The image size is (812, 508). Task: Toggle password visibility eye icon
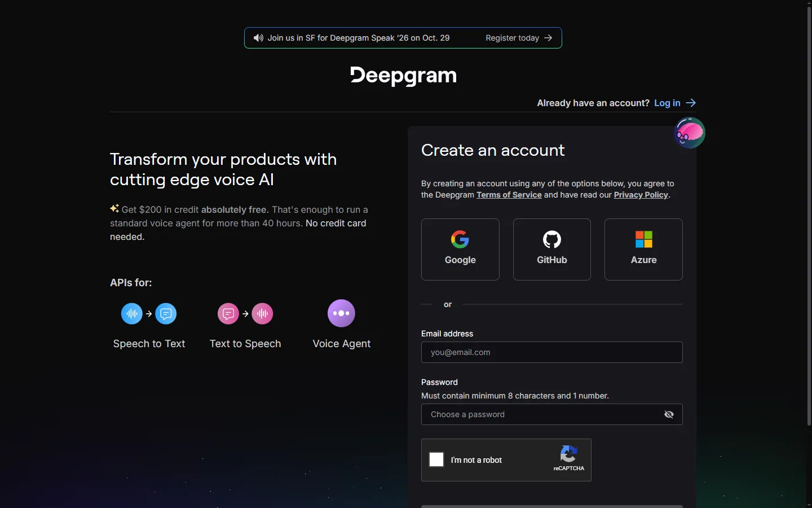(669, 414)
